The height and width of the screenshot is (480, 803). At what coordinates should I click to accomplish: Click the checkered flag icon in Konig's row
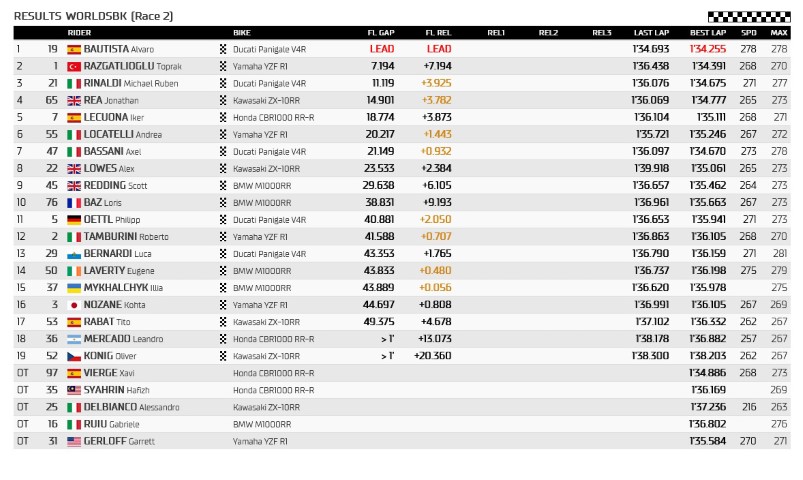coord(223,356)
